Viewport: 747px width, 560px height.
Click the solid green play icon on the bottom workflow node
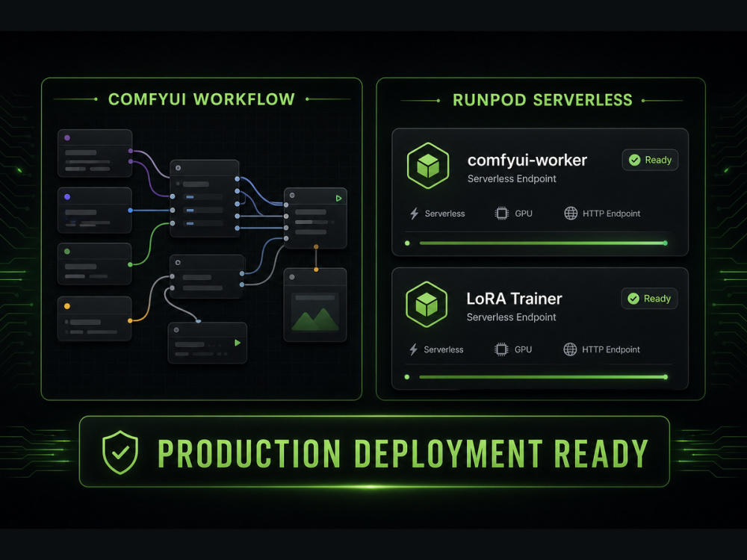(x=238, y=343)
